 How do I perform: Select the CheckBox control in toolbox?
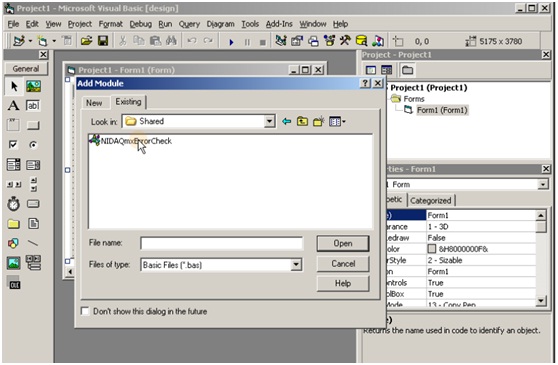13,144
